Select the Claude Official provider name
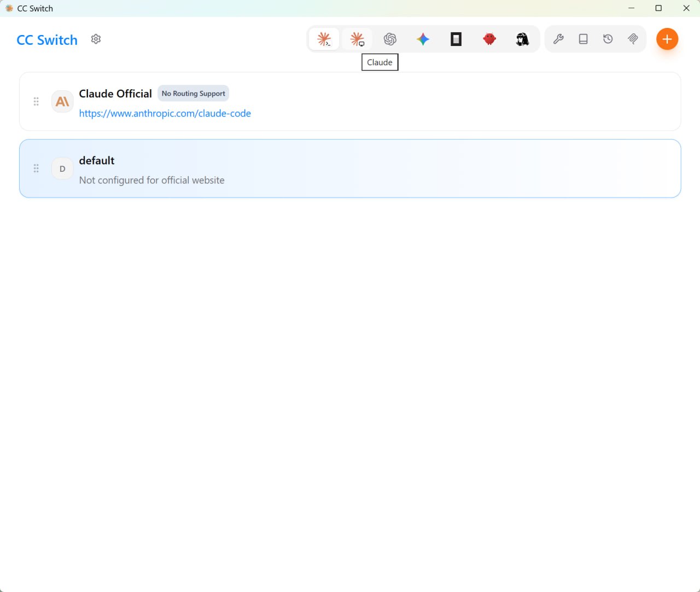Image resolution: width=700 pixels, height=592 pixels. click(x=115, y=94)
